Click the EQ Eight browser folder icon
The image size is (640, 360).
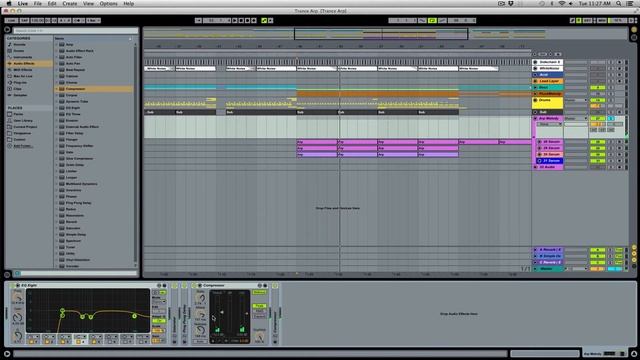click(x=62, y=108)
